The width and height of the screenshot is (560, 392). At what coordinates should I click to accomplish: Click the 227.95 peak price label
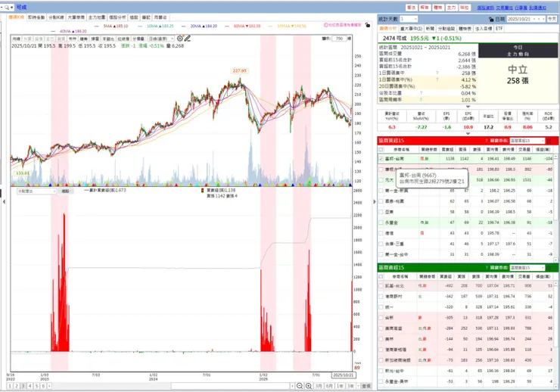click(x=240, y=70)
